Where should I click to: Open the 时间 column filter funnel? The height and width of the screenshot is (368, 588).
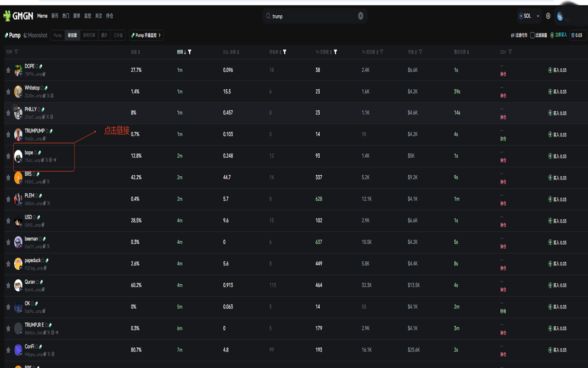[190, 52]
